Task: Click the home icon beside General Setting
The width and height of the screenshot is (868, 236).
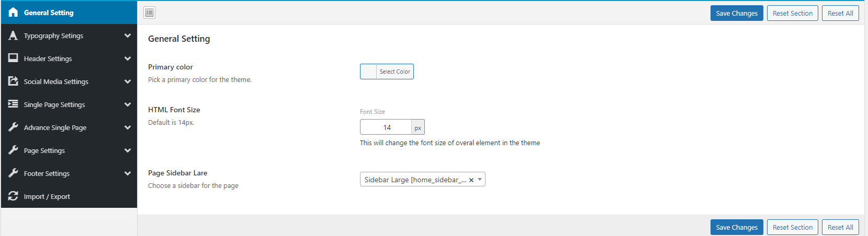Action: click(x=13, y=13)
